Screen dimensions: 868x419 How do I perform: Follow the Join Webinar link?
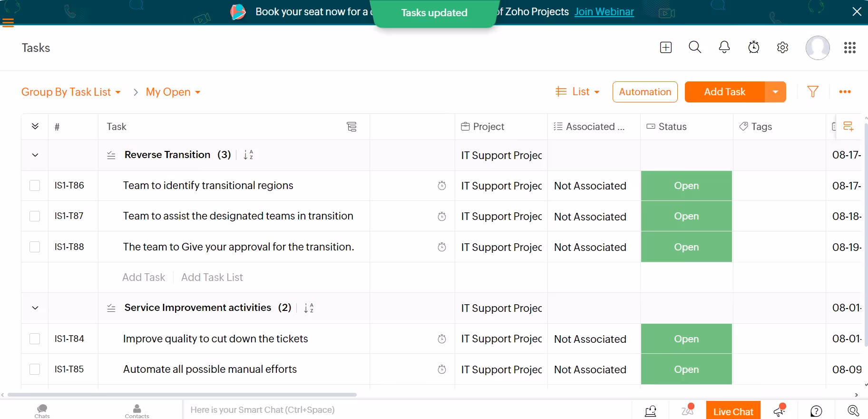click(604, 12)
